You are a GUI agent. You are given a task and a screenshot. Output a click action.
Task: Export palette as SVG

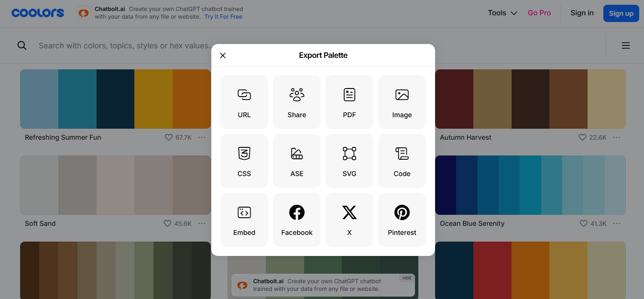tap(349, 161)
